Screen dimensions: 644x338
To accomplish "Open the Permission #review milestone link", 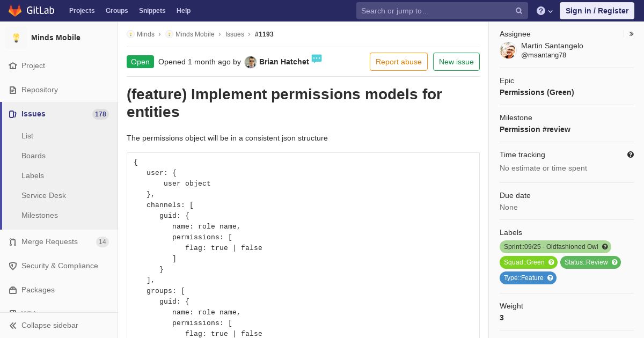I will [x=535, y=129].
